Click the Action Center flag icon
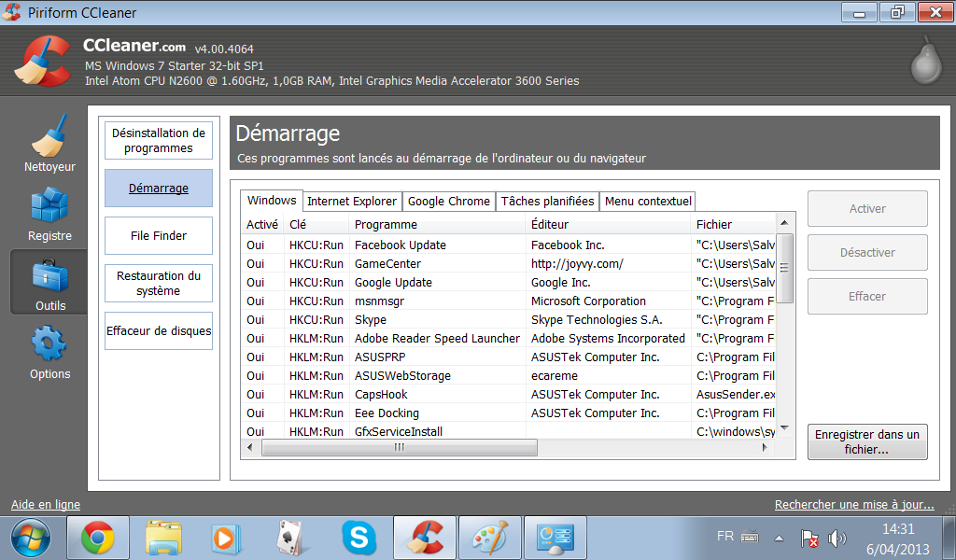Image resolution: width=956 pixels, height=560 pixels. point(809,539)
